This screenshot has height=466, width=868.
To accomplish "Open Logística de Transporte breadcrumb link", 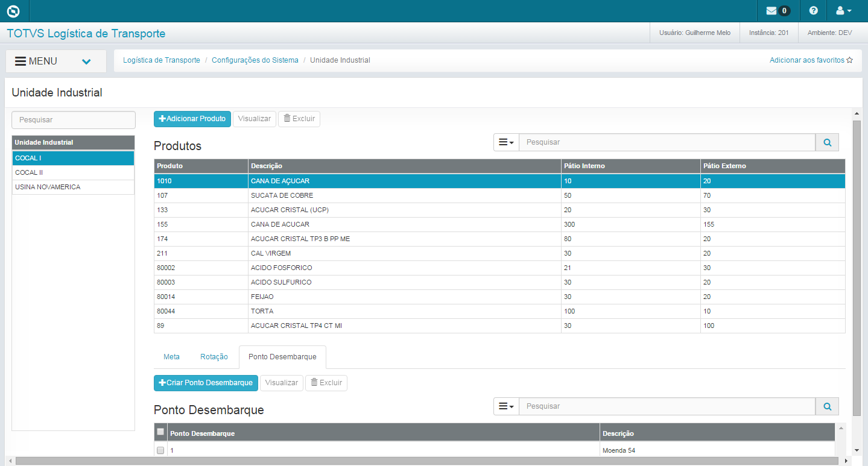I will click(x=162, y=60).
